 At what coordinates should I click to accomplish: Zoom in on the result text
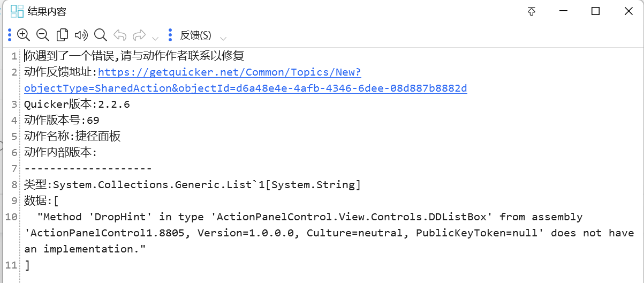(24, 35)
